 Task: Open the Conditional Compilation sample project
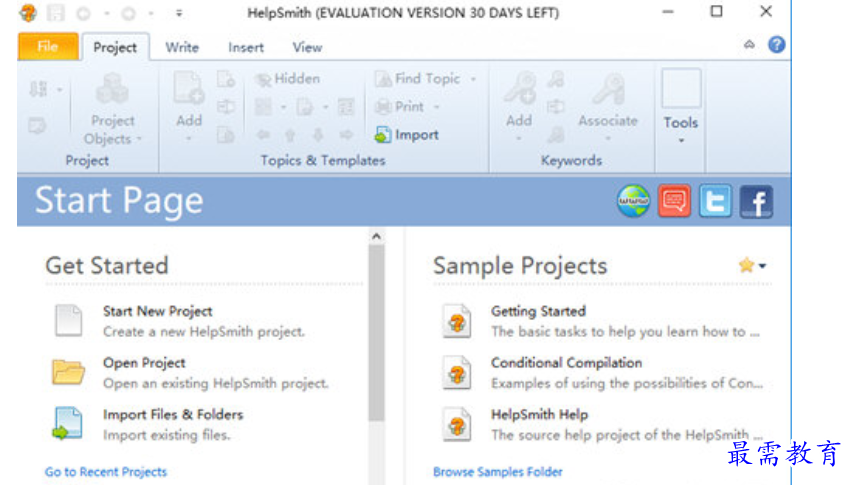tap(566, 363)
